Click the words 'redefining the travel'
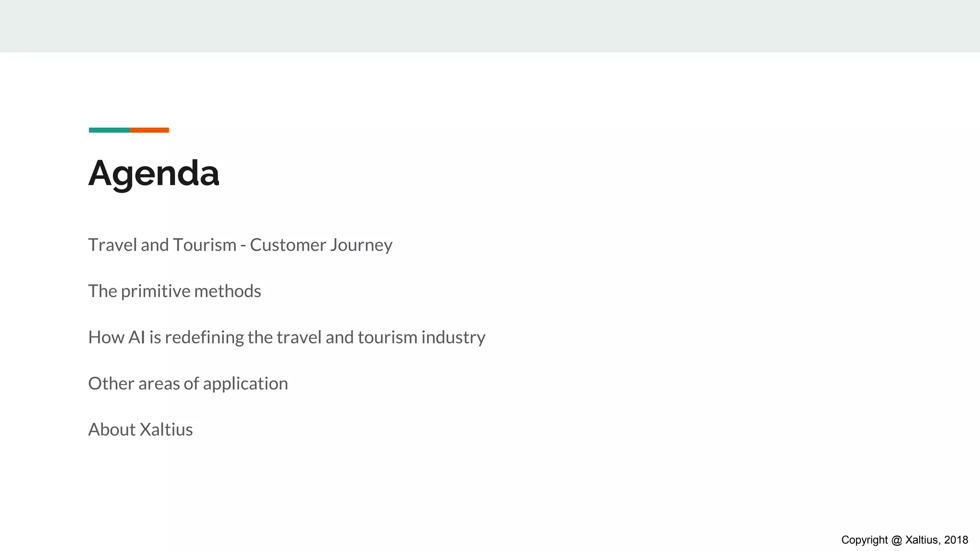 click(244, 338)
